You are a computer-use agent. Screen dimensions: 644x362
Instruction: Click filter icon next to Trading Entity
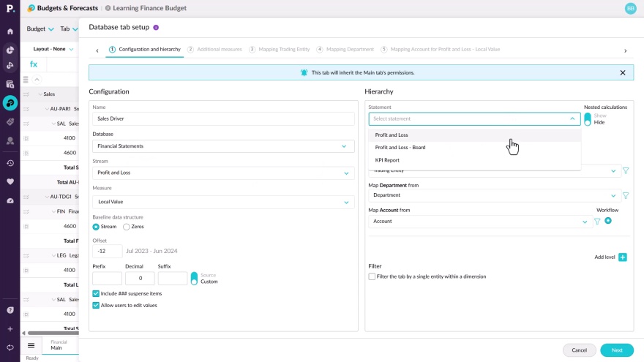pyautogui.click(x=626, y=170)
